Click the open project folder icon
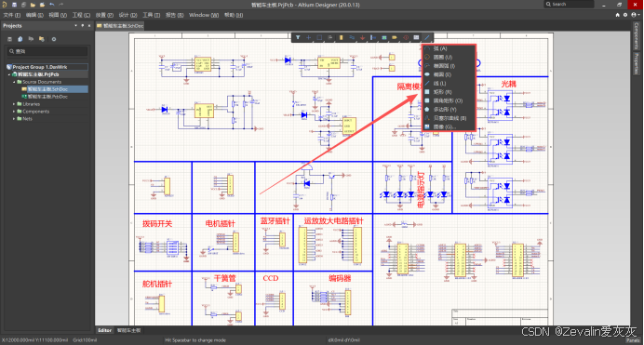 (42, 5)
